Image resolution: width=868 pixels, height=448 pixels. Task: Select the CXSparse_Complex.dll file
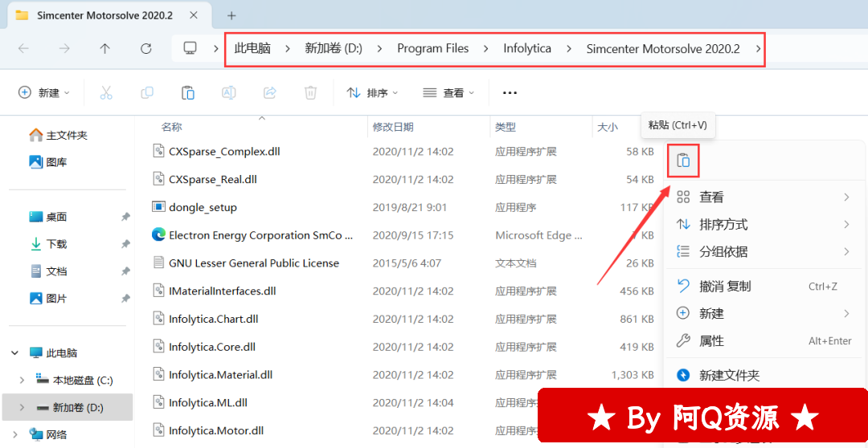216,151
